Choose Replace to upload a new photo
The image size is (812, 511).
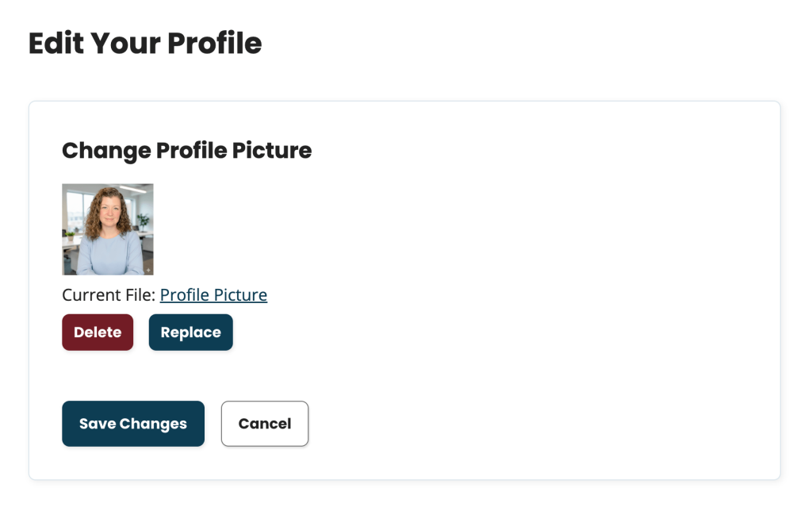190,332
